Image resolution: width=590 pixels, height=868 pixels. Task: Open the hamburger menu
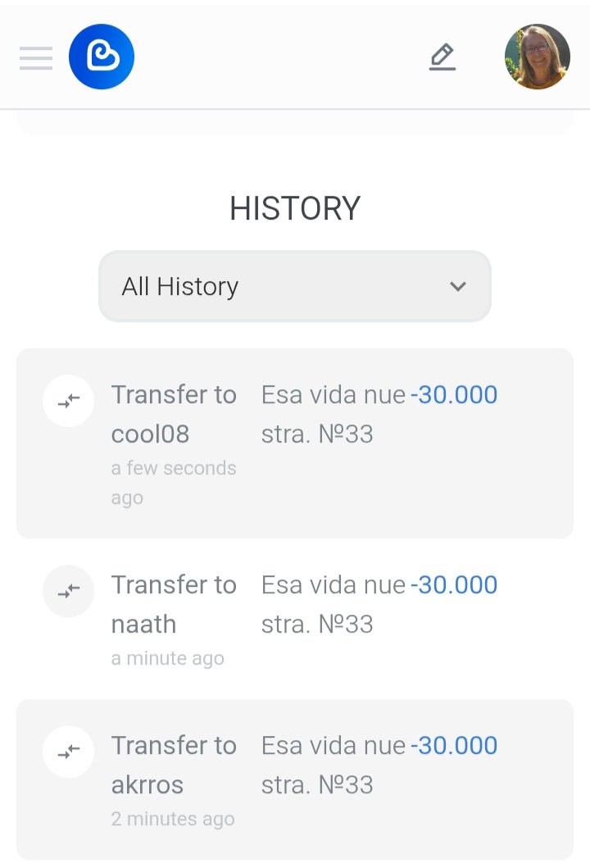pyautogui.click(x=36, y=57)
